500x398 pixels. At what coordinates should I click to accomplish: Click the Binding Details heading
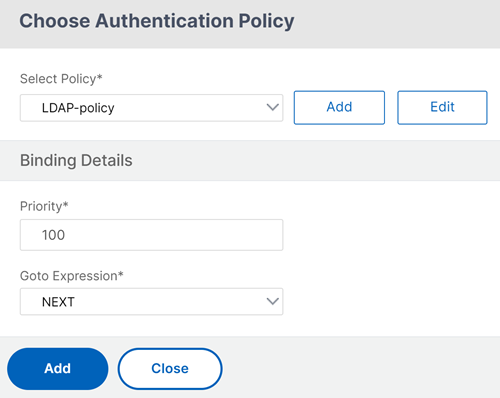click(x=76, y=160)
